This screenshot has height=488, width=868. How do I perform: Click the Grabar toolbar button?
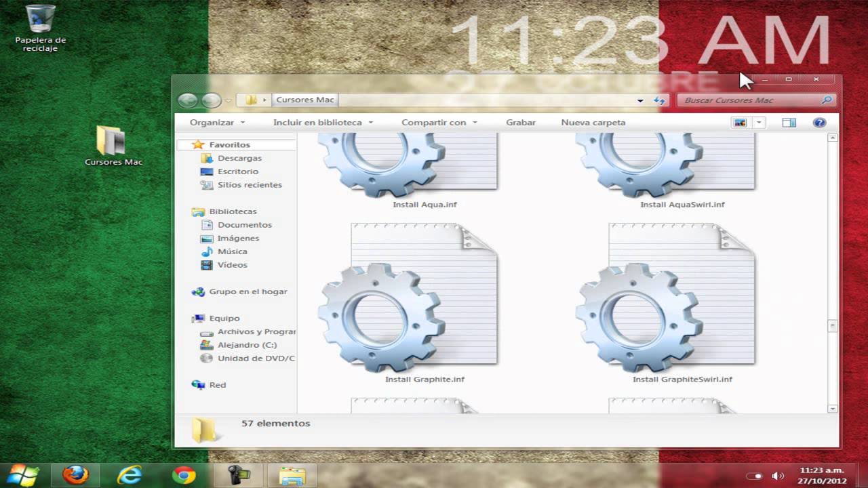tap(521, 123)
